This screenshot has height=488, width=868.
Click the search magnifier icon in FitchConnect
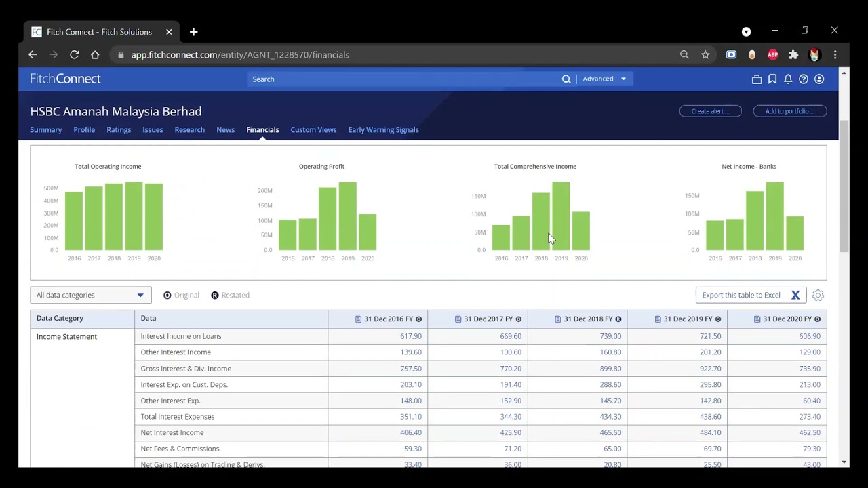point(566,79)
